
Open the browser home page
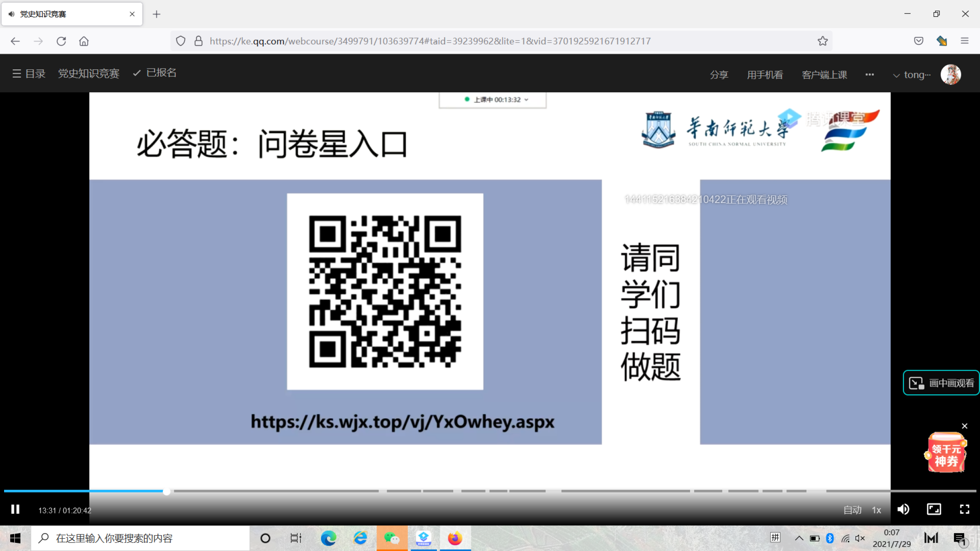[84, 41]
